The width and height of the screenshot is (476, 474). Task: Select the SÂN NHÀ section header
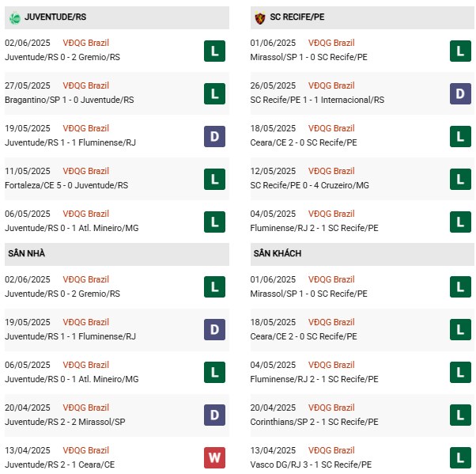[27, 254]
